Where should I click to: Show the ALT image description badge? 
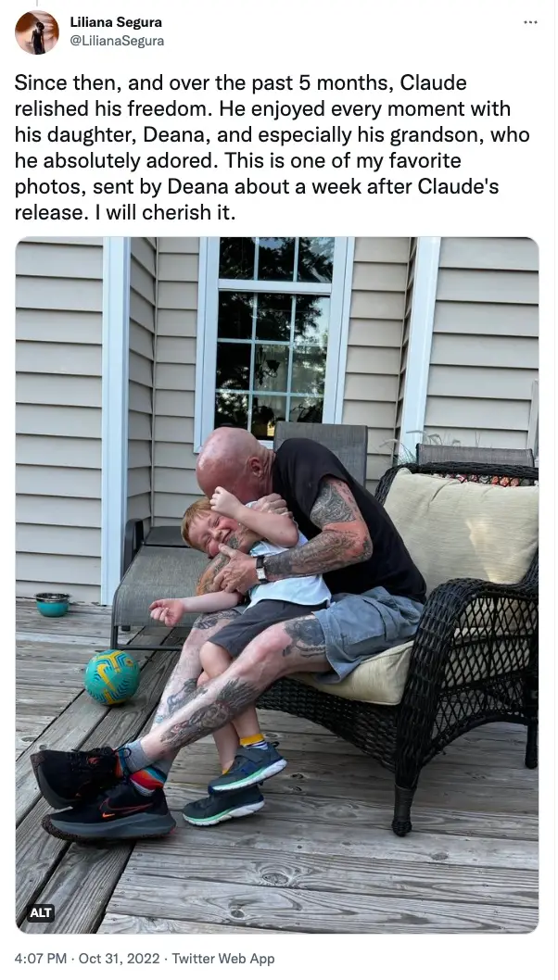coord(41,912)
